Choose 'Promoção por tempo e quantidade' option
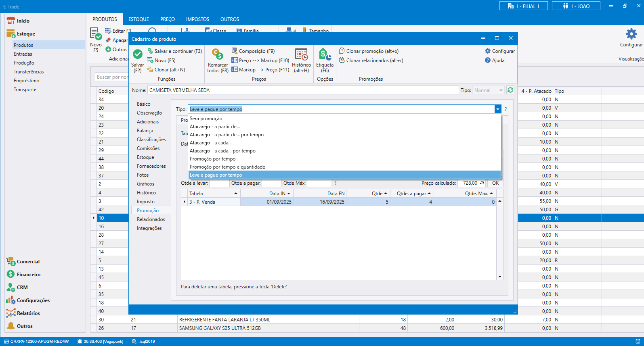Image resolution: width=644 pixels, height=346 pixels. coord(227,167)
